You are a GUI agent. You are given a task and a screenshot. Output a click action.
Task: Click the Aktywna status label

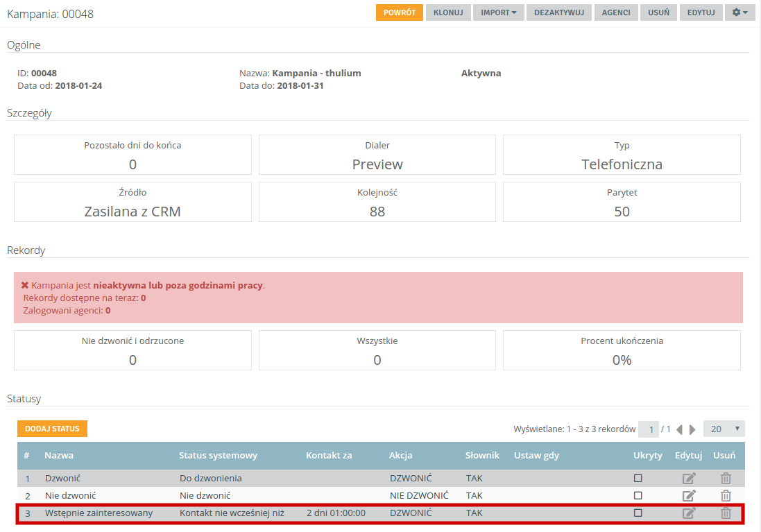481,74
